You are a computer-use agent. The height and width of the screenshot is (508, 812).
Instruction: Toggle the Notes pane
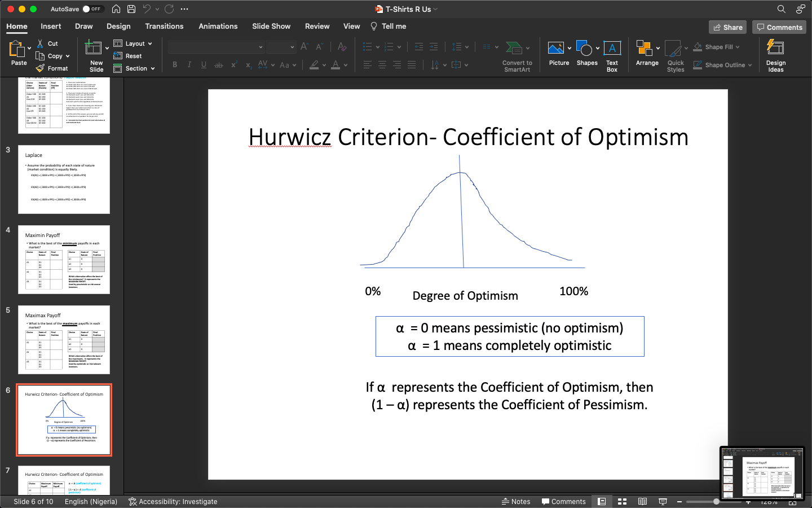click(516, 501)
